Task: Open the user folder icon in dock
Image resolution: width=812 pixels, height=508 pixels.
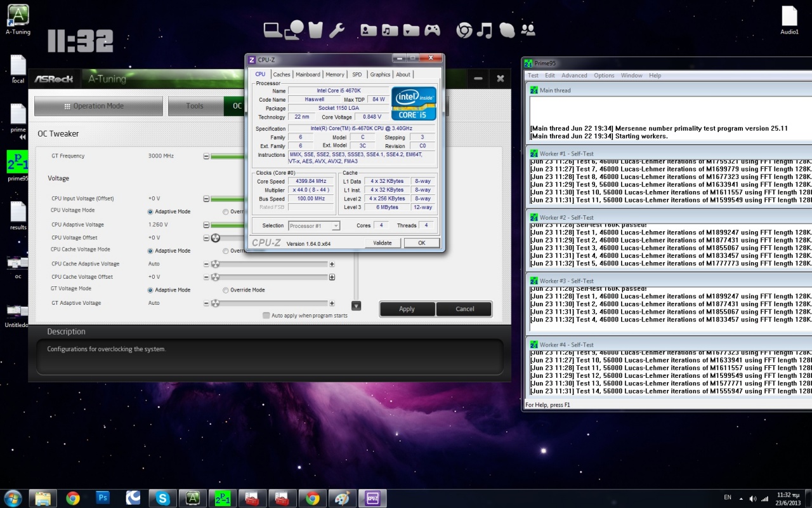Action: coord(369,30)
